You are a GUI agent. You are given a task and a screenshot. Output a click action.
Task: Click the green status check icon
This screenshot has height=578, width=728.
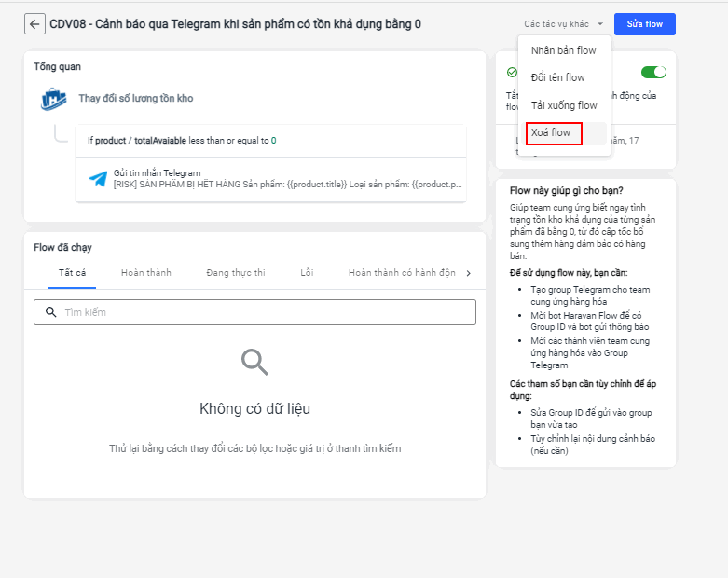coord(512,73)
